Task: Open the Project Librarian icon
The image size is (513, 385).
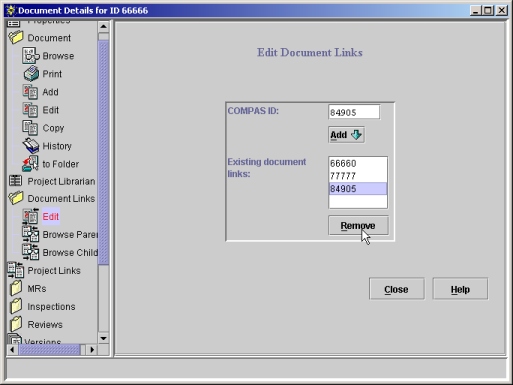Action: 15,181
